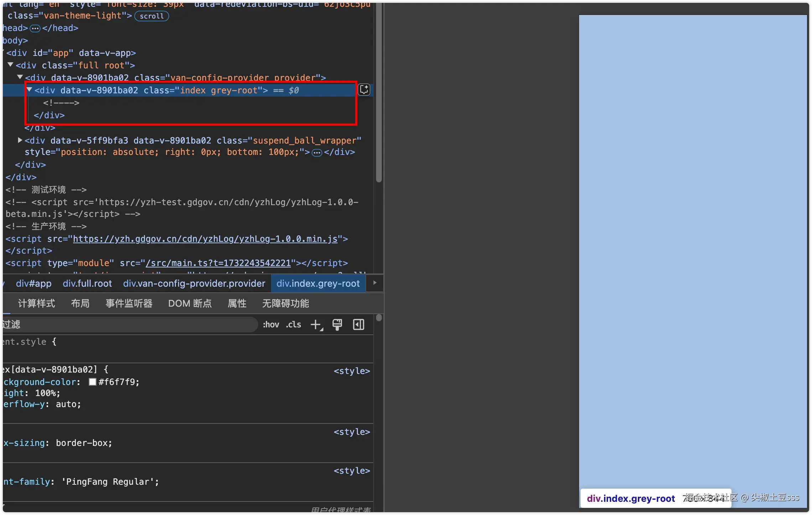Click the new style rule plus icon
The image size is (812, 515).
316,324
